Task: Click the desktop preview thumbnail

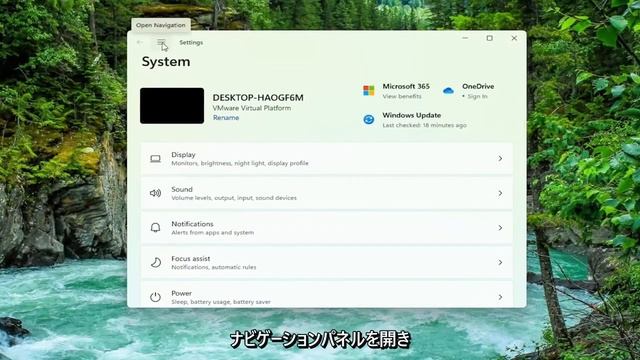Action: click(x=172, y=106)
